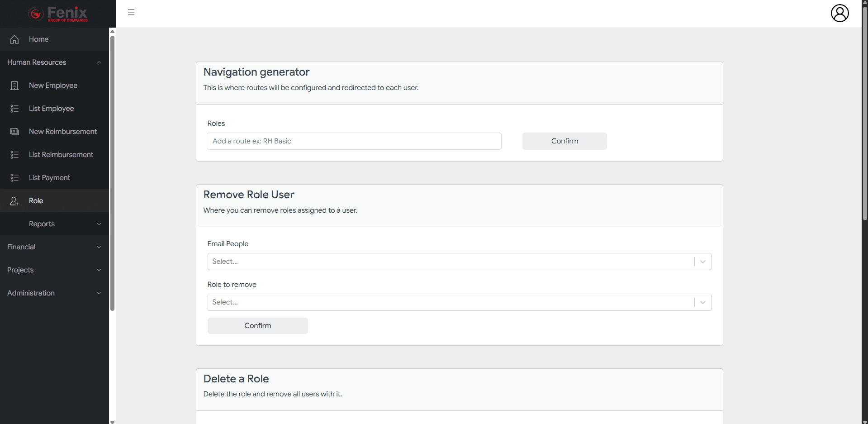Viewport: 868px width, 424px height.
Task: Open the Home menu item
Action: [54, 39]
